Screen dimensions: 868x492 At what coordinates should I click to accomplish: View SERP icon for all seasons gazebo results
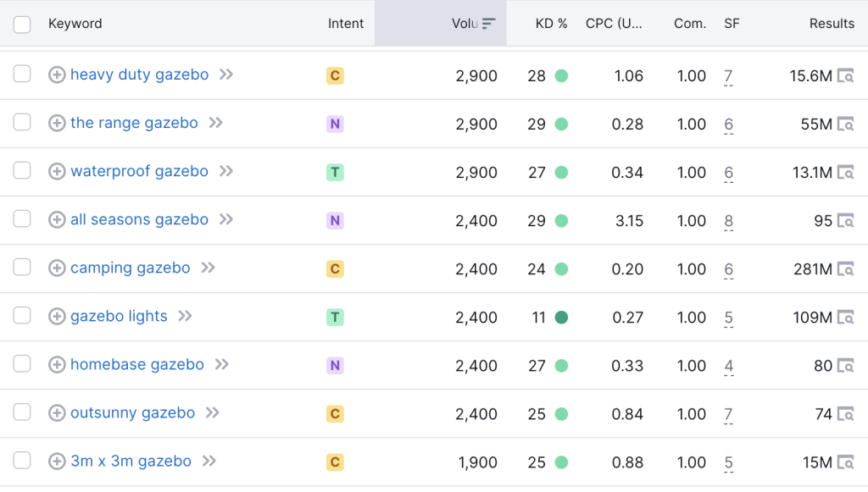[845, 221]
